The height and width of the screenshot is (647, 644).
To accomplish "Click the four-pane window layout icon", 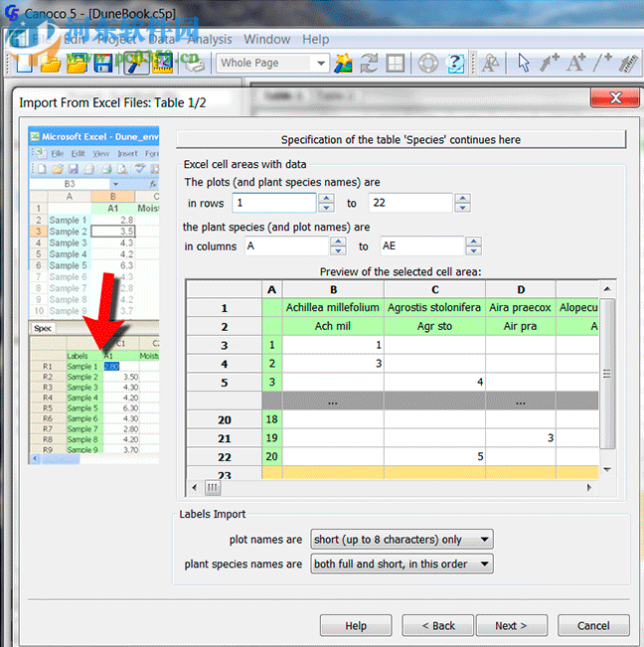I will pyautogui.click(x=396, y=64).
